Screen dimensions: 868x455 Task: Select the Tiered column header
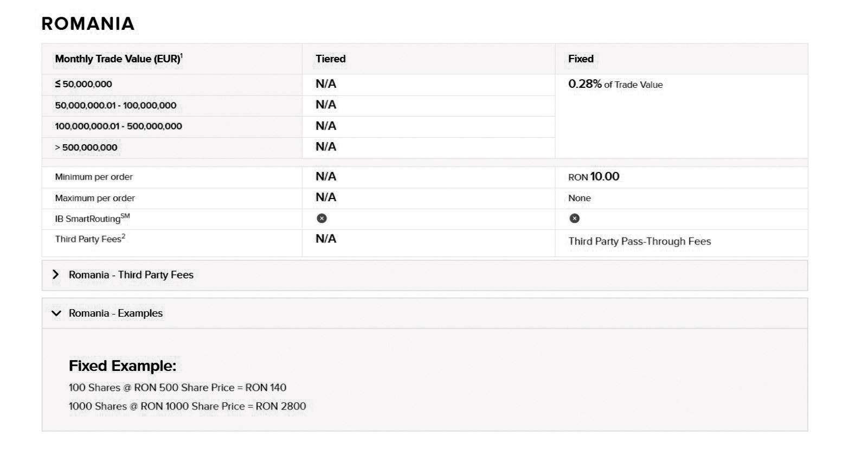(330, 59)
